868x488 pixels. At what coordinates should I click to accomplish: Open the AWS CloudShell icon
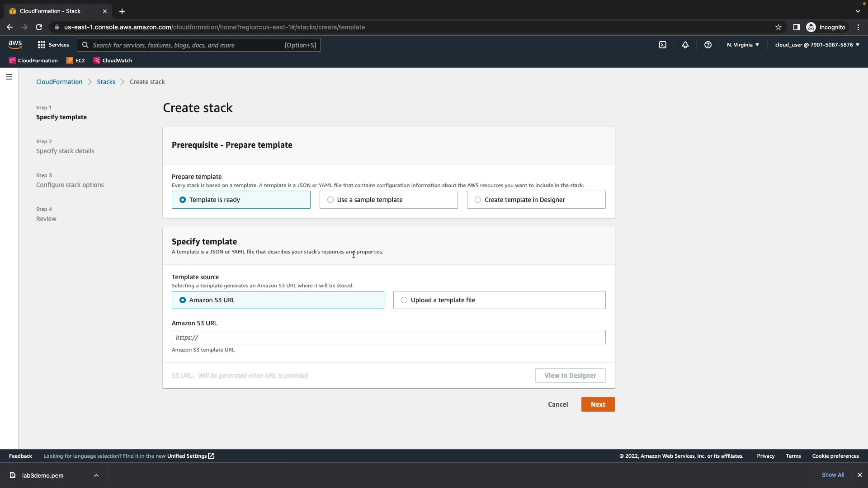tap(662, 45)
